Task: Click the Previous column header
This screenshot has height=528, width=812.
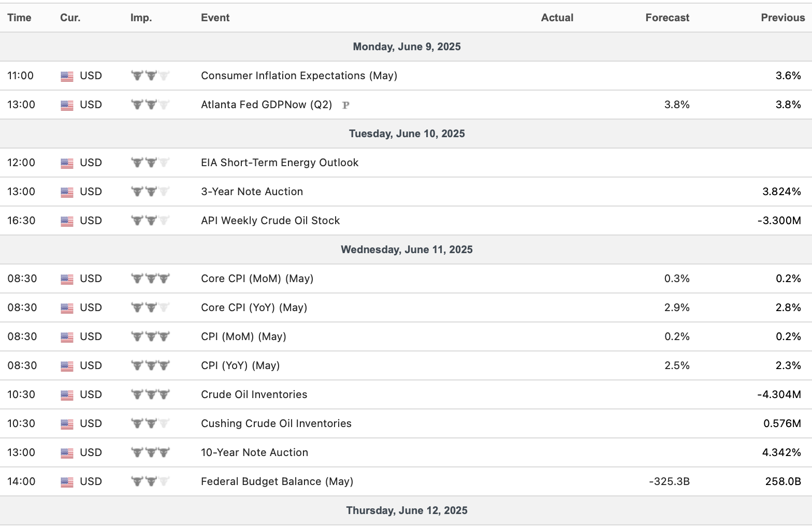Action: (x=782, y=18)
